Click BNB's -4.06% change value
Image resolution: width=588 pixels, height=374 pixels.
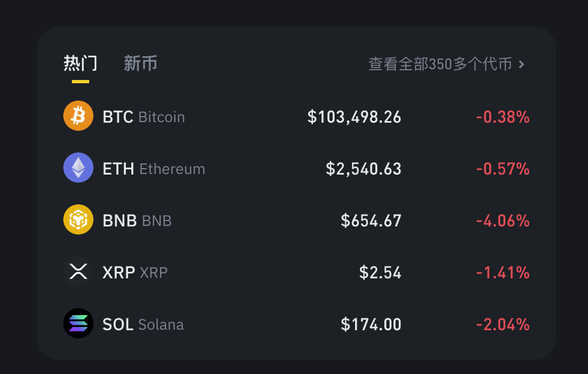coord(503,221)
